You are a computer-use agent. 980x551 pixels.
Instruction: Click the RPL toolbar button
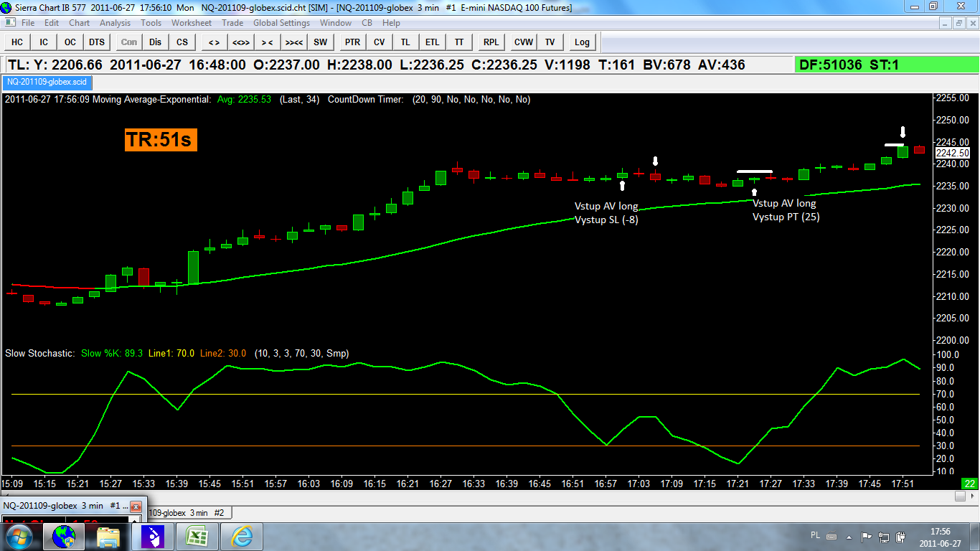pyautogui.click(x=491, y=42)
